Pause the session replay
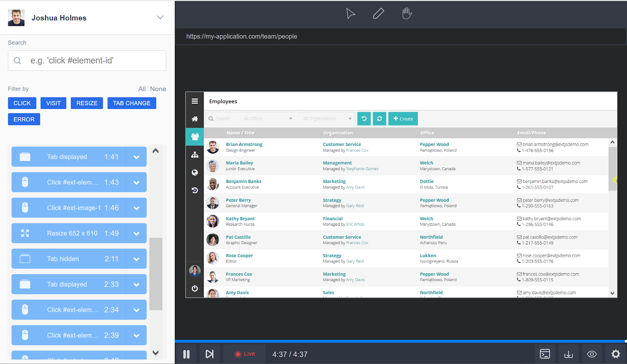 click(187, 354)
